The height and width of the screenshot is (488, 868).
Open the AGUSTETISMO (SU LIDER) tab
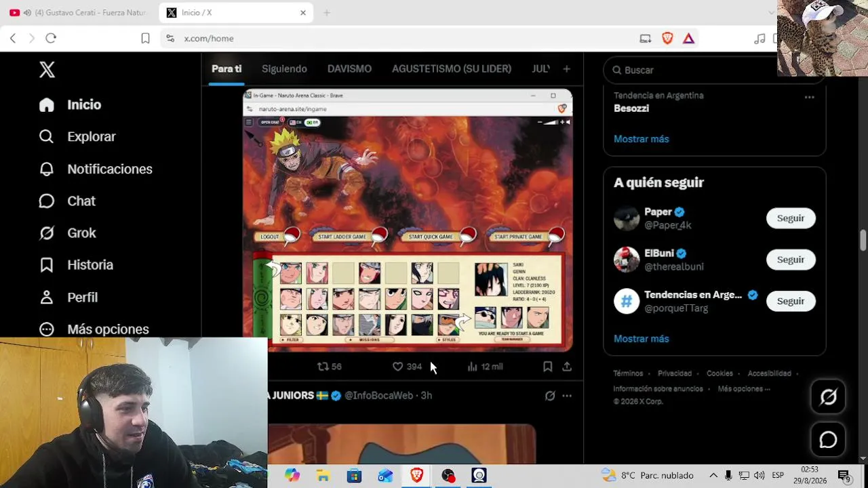pos(452,68)
